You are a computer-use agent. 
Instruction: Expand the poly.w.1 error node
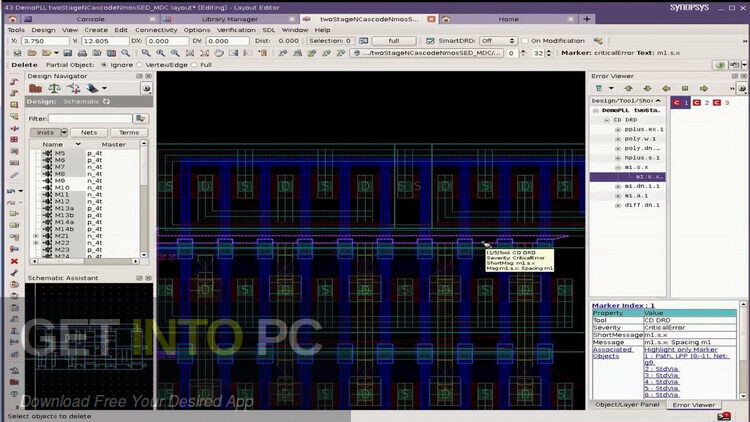618,139
